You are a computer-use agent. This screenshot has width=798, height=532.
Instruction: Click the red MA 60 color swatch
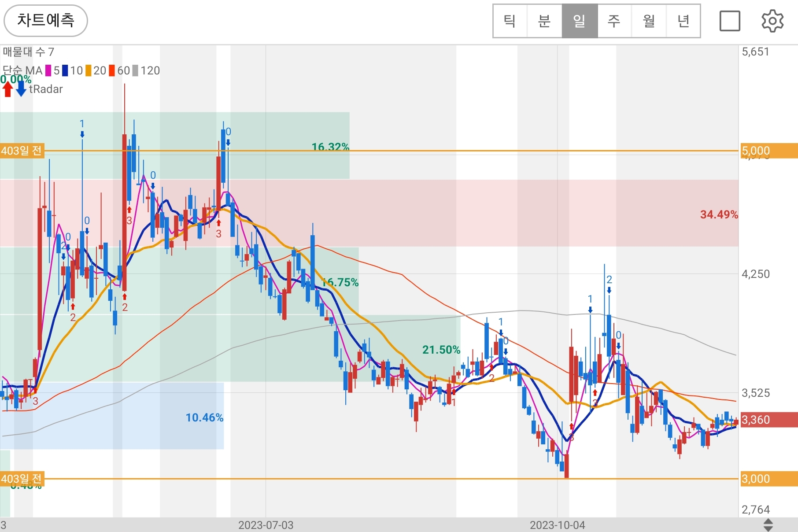tap(112, 70)
